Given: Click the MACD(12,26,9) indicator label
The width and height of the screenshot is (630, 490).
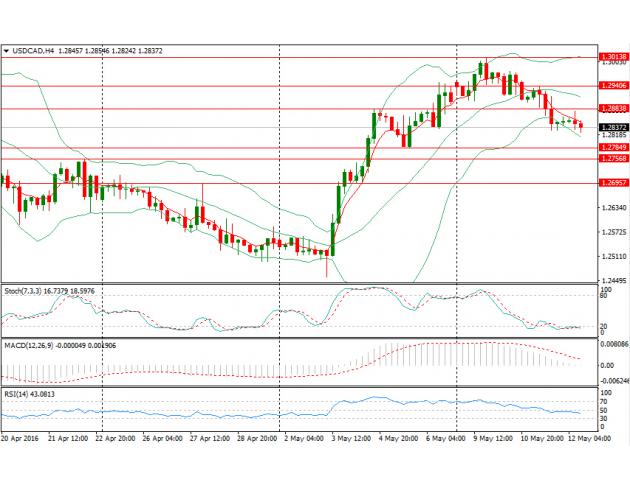Looking at the screenshot, I should [30, 345].
